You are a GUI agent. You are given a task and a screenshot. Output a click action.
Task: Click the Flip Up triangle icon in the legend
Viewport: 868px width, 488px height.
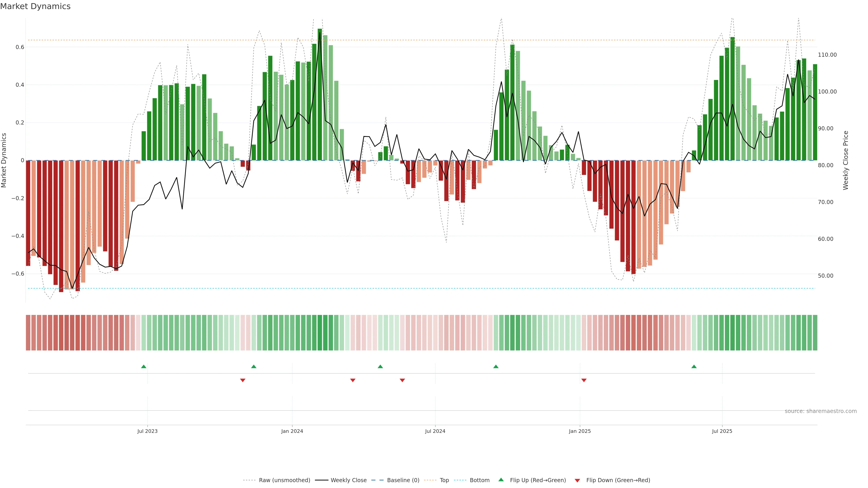[x=501, y=480]
